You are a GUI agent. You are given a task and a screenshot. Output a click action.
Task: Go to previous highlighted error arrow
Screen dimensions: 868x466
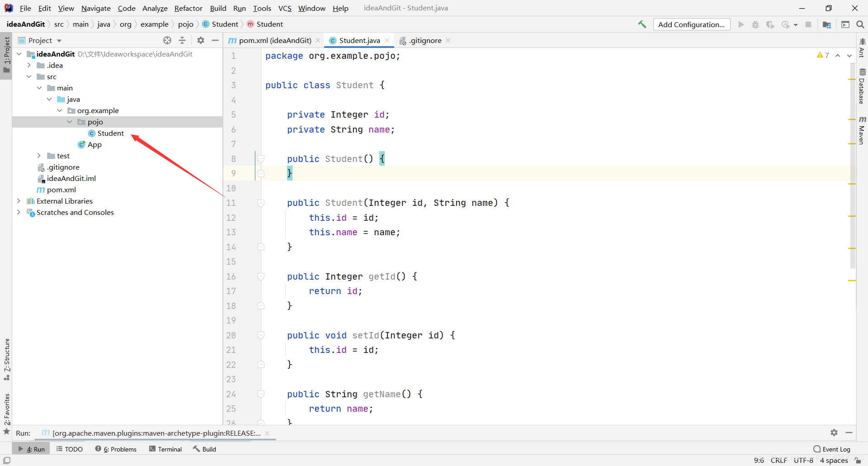pos(838,55)
